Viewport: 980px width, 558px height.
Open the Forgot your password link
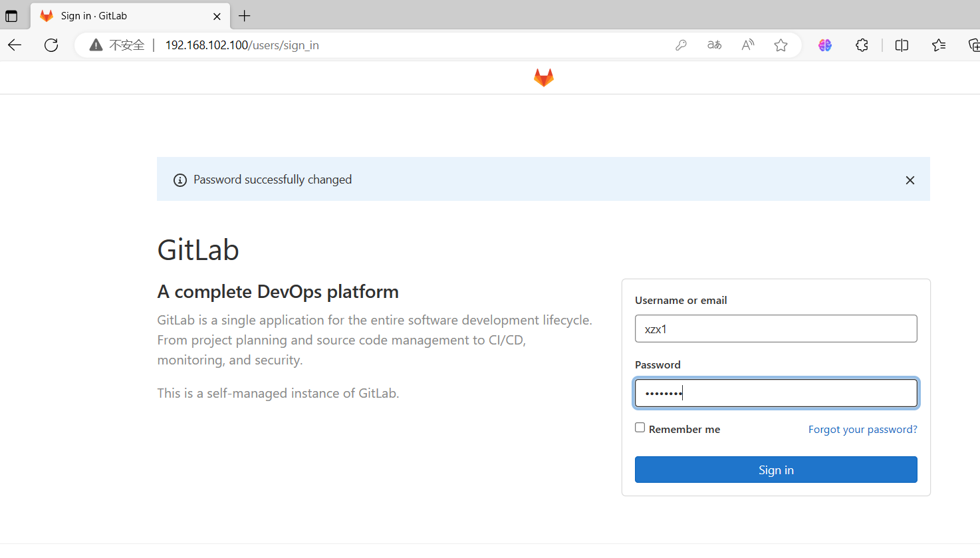862,429
